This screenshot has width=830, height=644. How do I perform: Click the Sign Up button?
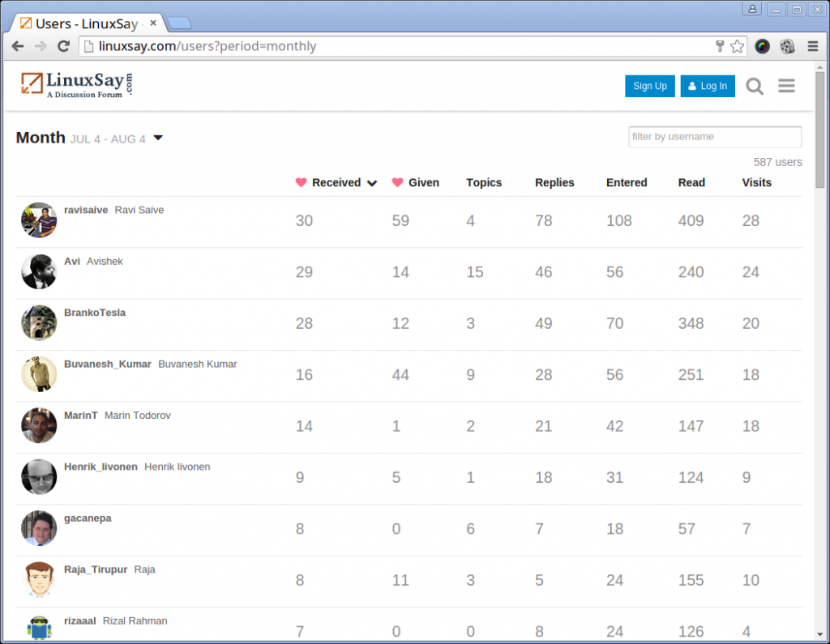[x=649, y=87]
